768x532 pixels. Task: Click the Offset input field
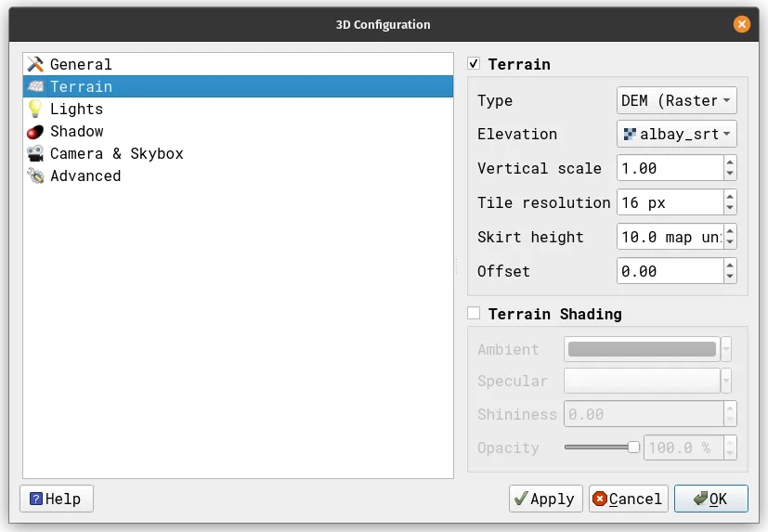coord(669,271)
